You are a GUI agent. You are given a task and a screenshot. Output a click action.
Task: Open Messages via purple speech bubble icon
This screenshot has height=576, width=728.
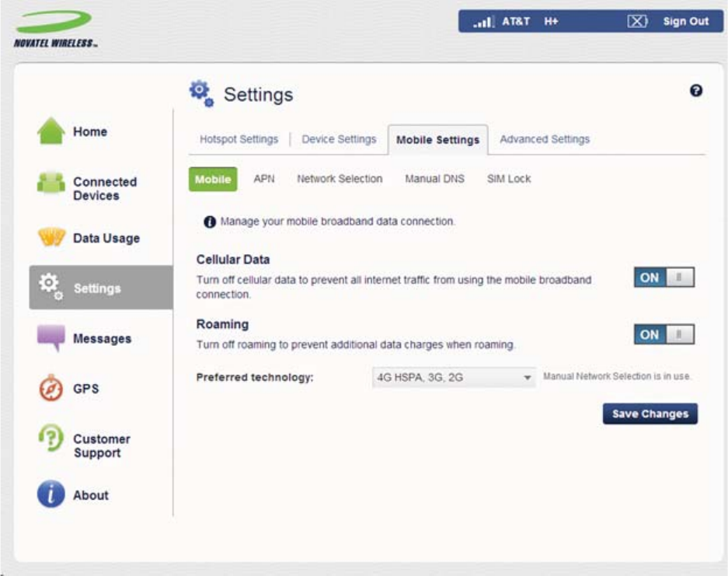[x=51, y=337]
